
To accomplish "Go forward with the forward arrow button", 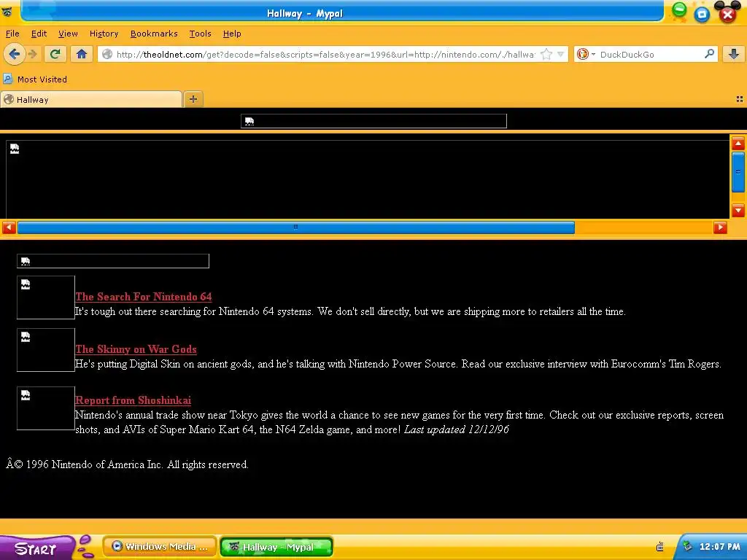I will pyautogui.click(x=32, y=54).
